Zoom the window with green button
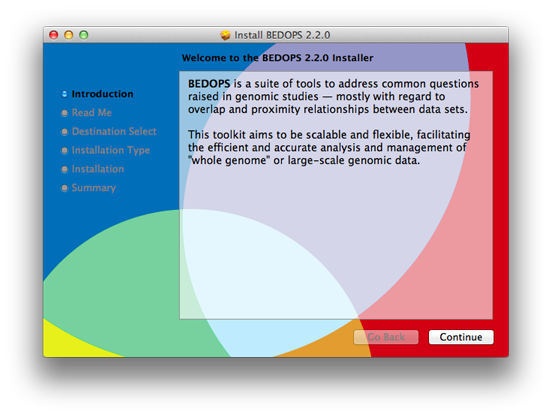 (84, 35)
